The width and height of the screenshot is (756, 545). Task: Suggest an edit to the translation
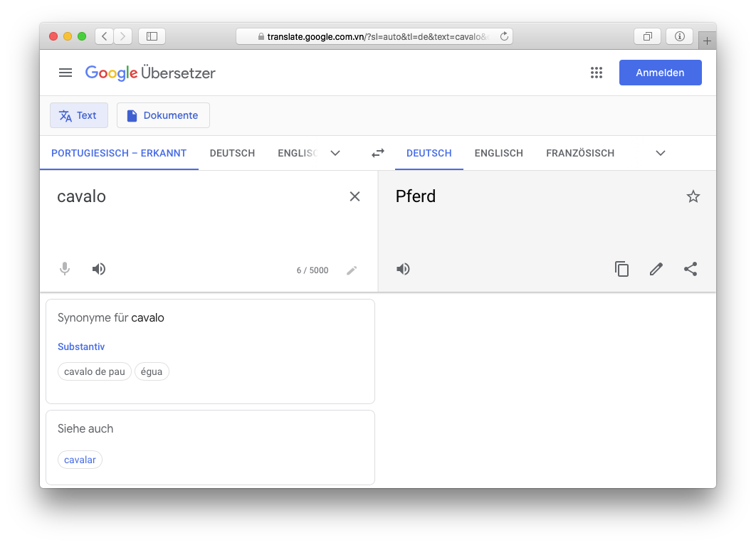pyautogui.click(x=656, y=269)
